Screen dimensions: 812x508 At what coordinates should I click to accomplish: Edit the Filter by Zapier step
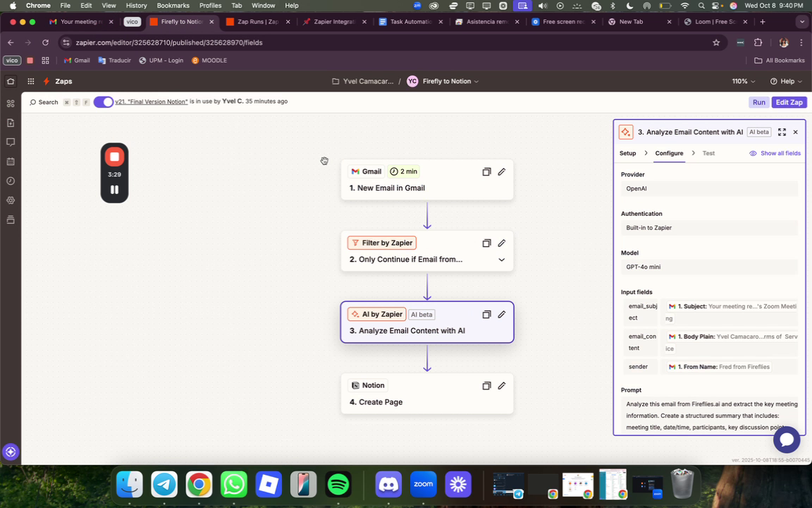pos(501,243)
